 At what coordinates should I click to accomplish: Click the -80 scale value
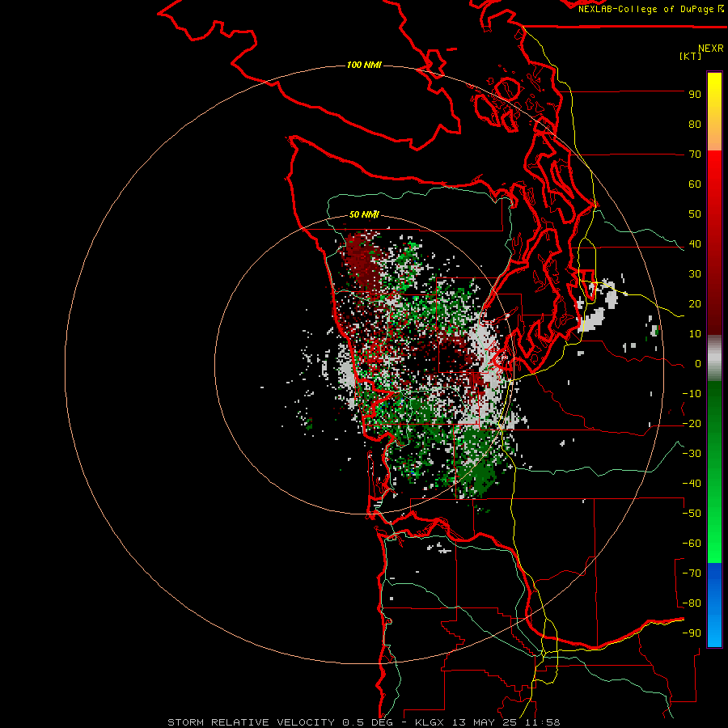pyautogui.click(x=692, y=603)
